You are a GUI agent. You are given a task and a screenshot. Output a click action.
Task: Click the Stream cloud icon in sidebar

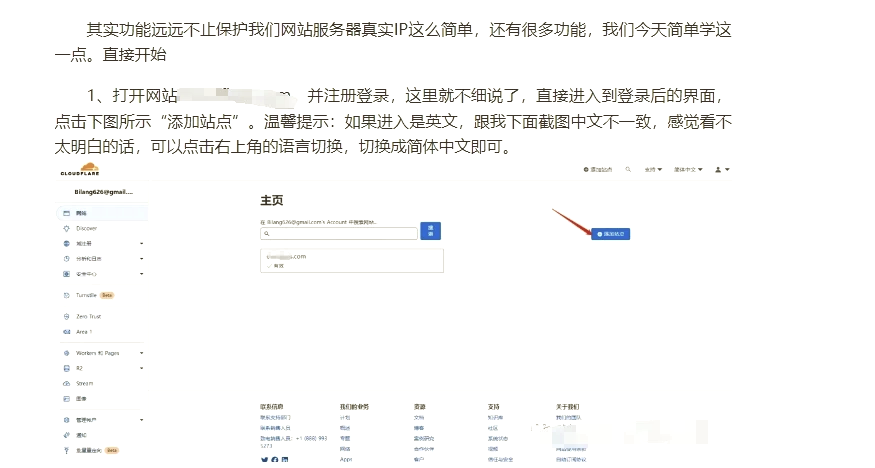(x=66, y=383)
